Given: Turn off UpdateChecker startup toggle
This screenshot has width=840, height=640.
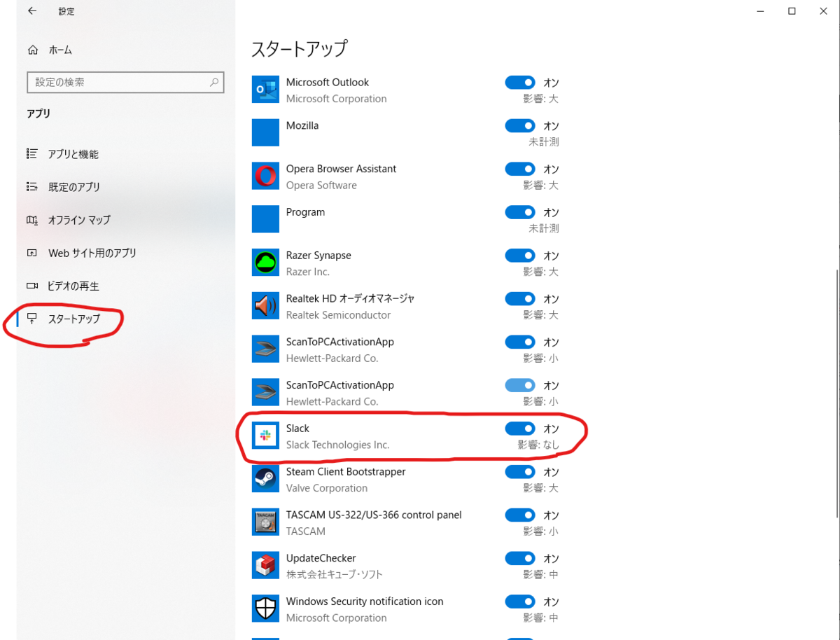Looking at the screenshot, I should pyautogui.click(x=520, y=559).
